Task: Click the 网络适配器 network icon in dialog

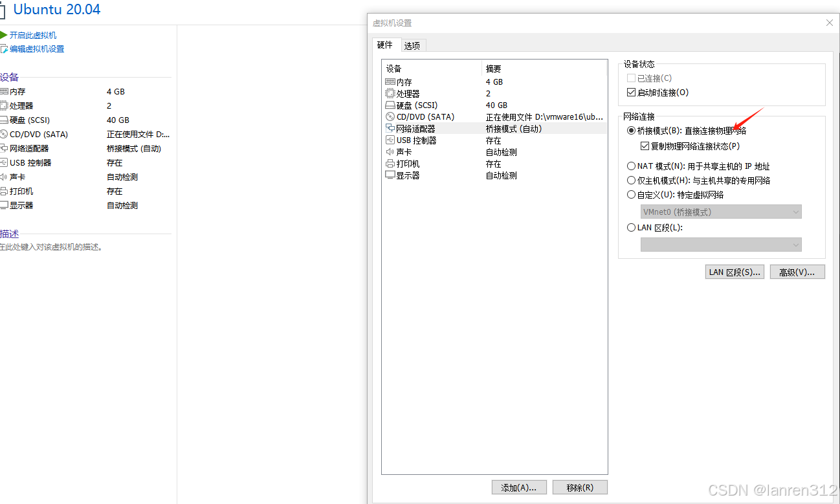Action: [390, 129]
